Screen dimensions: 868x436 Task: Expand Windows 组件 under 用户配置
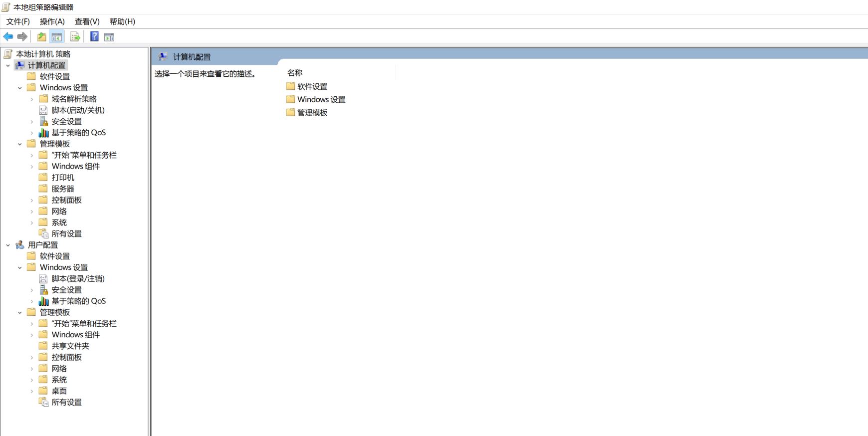(x=32, y=335)
